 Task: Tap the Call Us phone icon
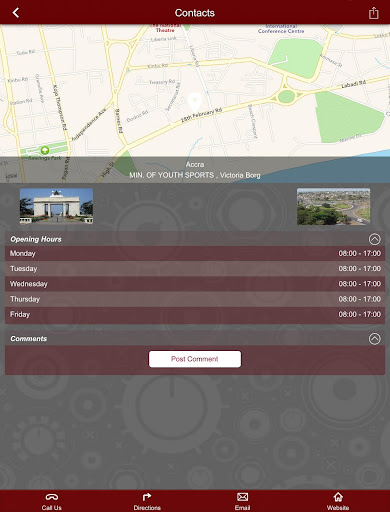point(52,497)
